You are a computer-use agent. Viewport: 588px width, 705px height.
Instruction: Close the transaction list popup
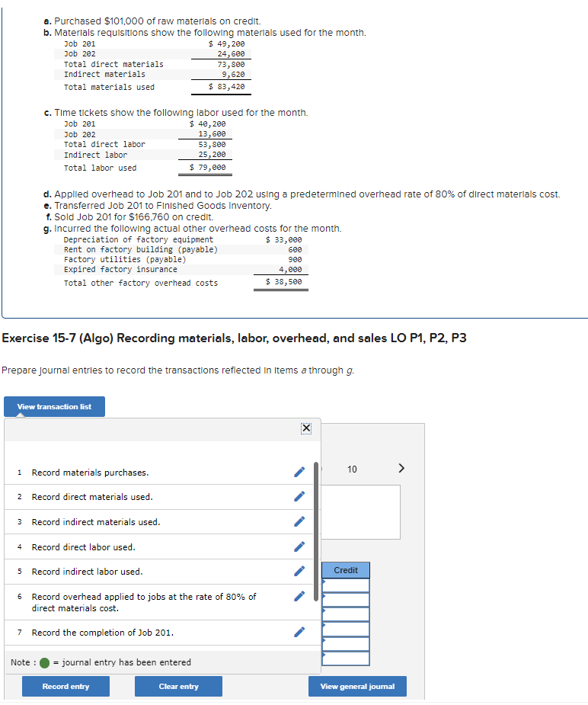(306, 428)
